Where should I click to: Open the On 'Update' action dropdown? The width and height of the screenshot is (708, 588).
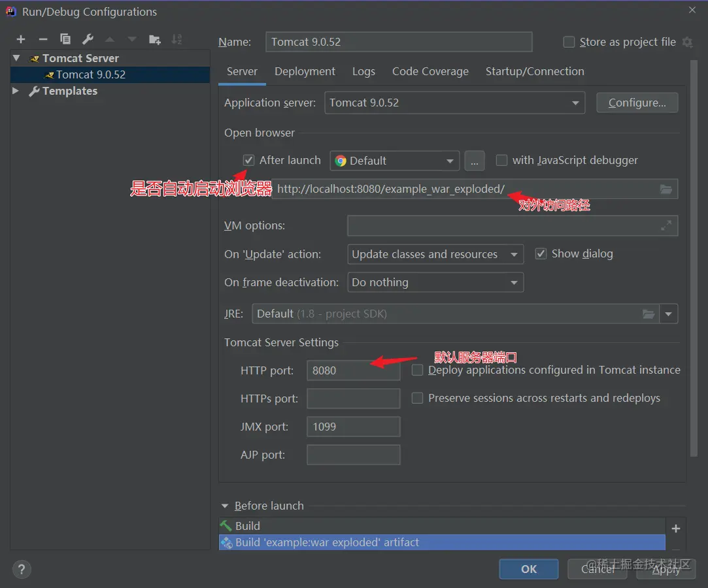pos(435,254)
